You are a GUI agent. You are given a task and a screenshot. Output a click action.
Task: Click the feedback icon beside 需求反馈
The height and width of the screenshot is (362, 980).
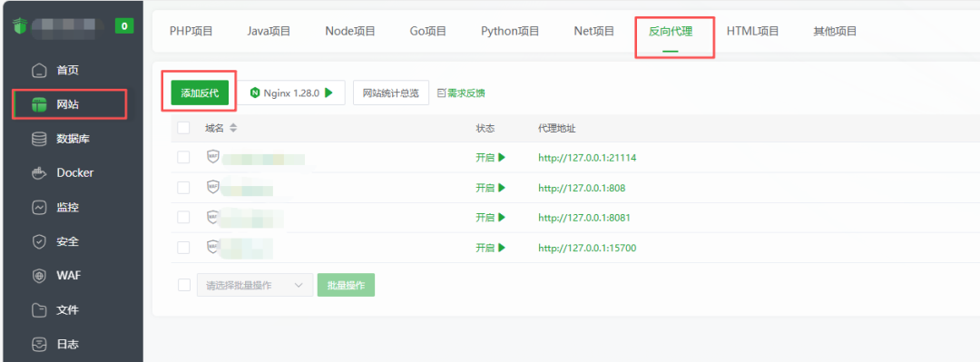(441, 93)
